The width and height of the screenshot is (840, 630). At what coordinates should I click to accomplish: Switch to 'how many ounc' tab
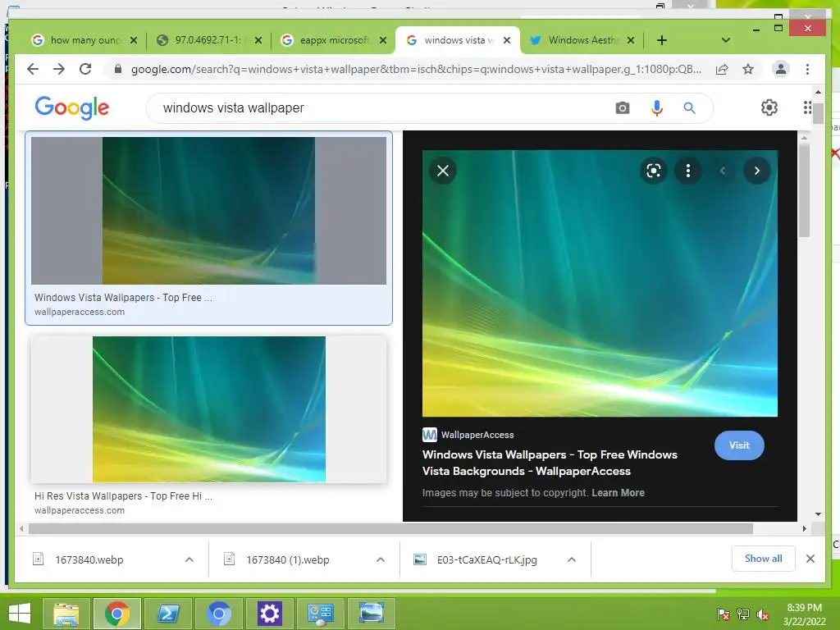(x=79, y=40)
